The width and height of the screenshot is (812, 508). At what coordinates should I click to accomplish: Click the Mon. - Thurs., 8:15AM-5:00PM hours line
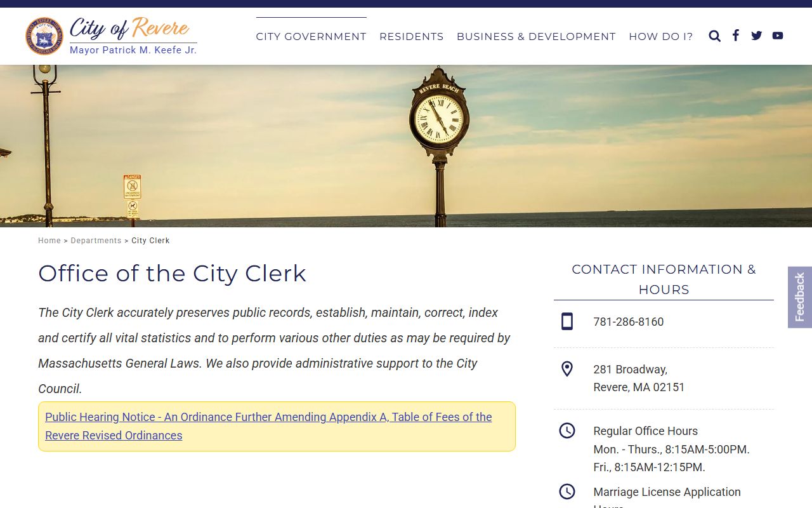click(671, 450)
